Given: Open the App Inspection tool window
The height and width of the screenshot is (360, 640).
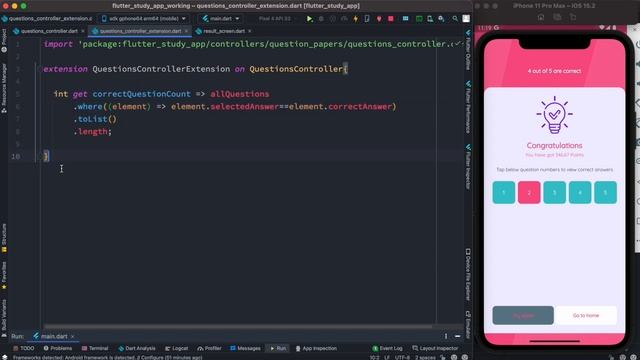Looking at the screenshot, I should click(x=316, y=348).
